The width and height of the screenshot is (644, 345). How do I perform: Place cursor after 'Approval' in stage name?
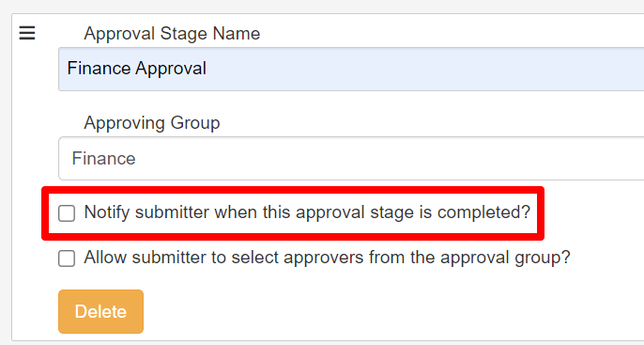click(207, 69)
